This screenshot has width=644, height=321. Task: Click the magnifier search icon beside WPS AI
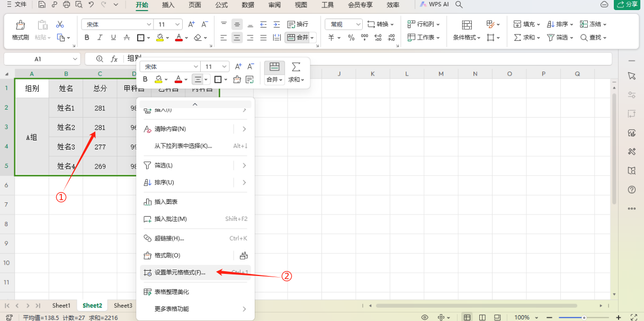pyautogui.click(x=459, y=5)
